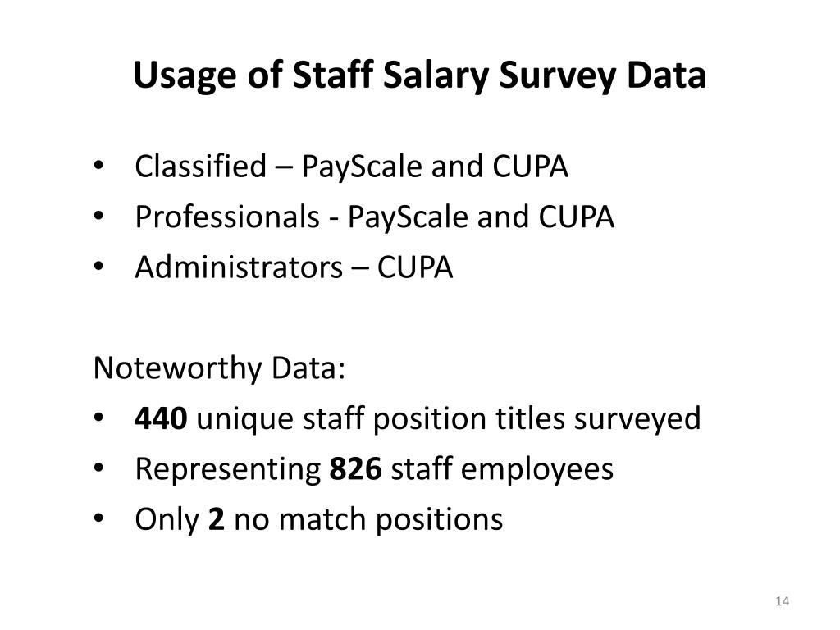Image resolution: width=840 pixels, height=630 pixels.
Task: Click the 'Noteworthy Data:' heading text
Action: [219, 368]
